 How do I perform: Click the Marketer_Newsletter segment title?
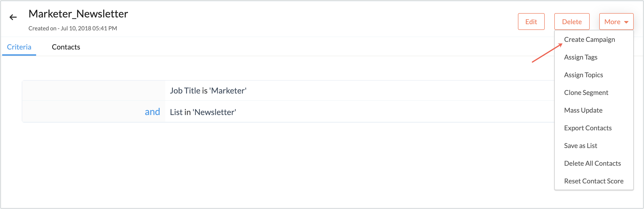[78, 14]
